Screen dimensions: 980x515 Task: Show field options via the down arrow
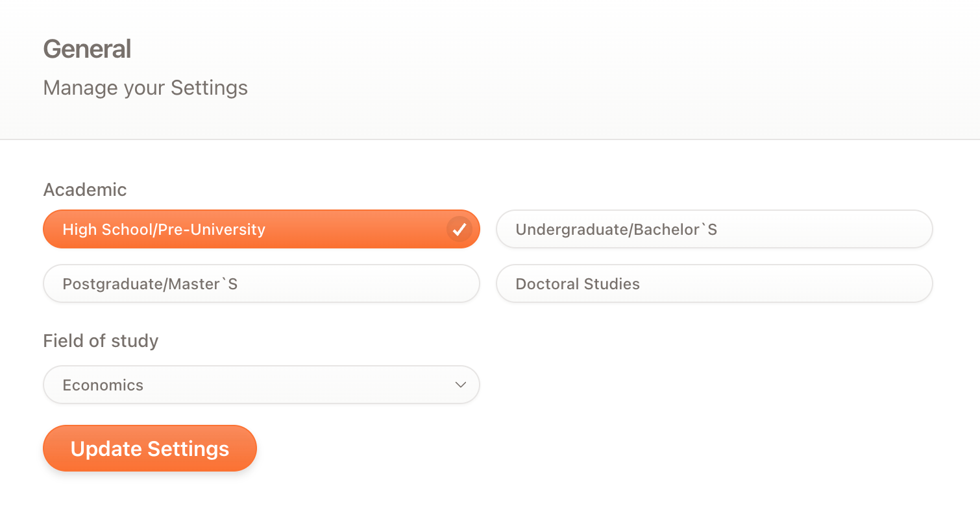[x=461, y=385]
